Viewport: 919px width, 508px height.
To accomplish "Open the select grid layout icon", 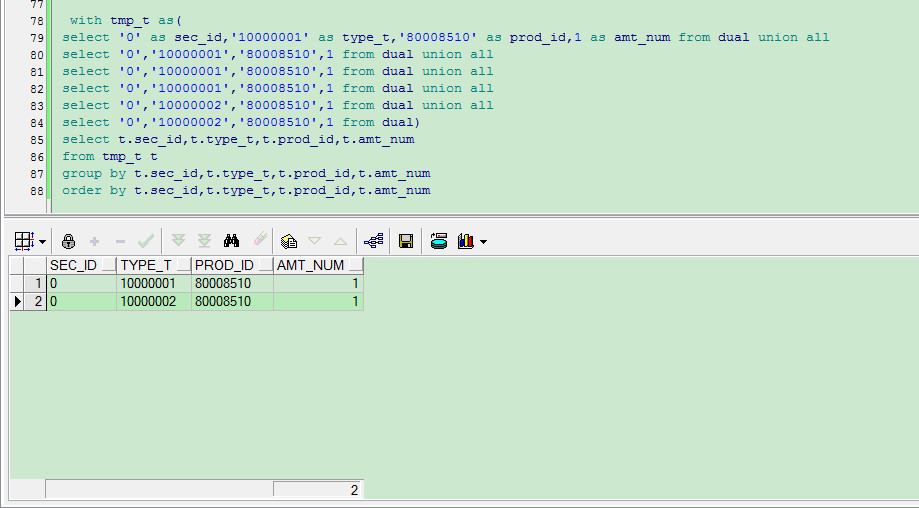I will pos(24,241).
